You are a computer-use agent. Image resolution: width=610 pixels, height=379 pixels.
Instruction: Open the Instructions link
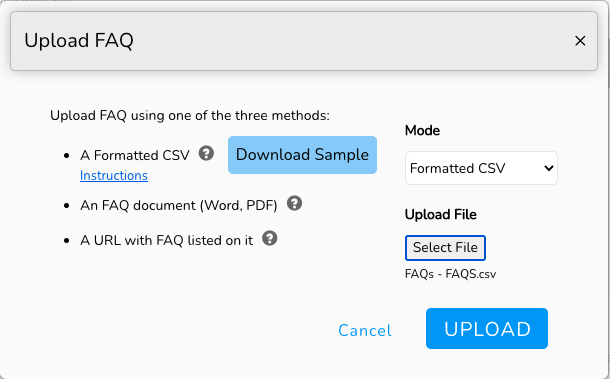click(x=114, y=175)
